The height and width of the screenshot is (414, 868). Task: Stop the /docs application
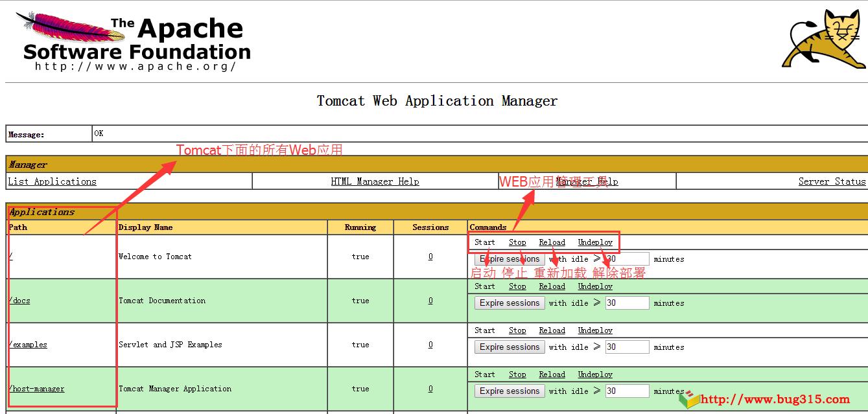click(x=517, y=286)
